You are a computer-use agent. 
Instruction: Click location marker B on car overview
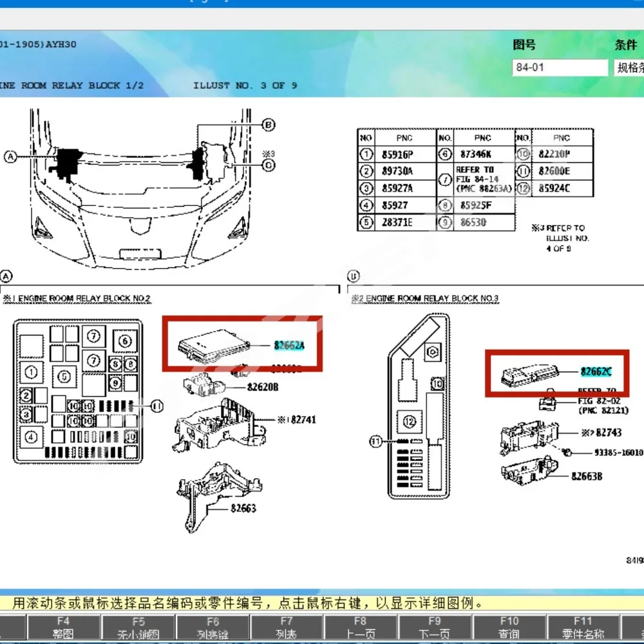click(269, 124)
